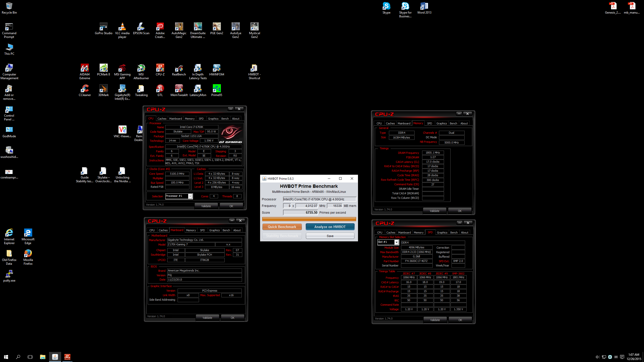Viewport: 644px width, 362px height.
Task: Click Core Voltage 1.596 V value
Action: pos(209,141)
